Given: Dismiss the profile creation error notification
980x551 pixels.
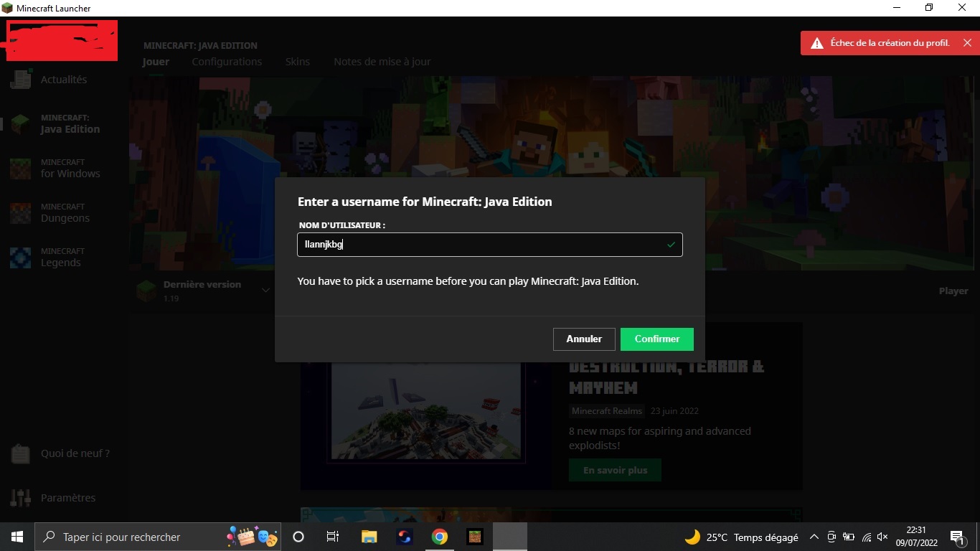Looking at the screenshot, I should click(967, 43).
